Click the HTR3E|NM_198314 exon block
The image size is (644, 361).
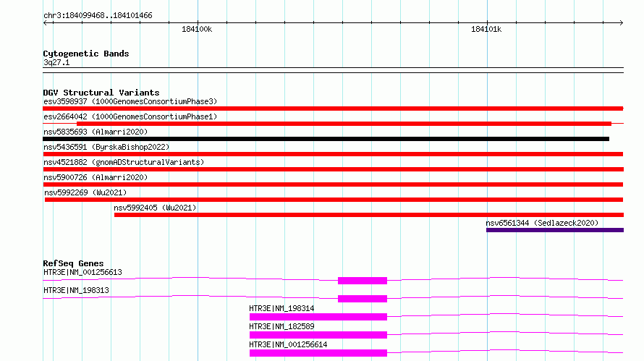318,317
